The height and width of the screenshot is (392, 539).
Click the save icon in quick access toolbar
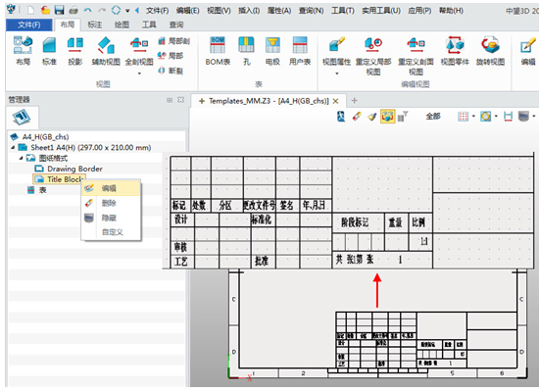[x=60, y=10]
